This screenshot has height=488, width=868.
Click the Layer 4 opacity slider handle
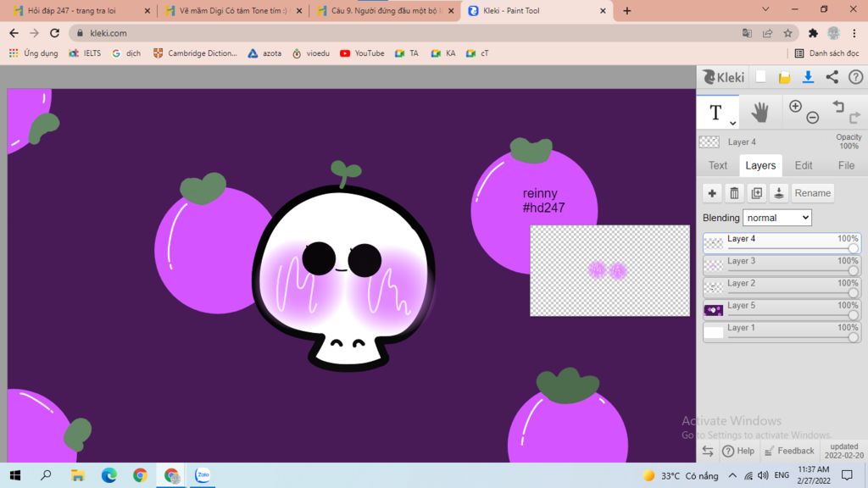tap(853, 248)
